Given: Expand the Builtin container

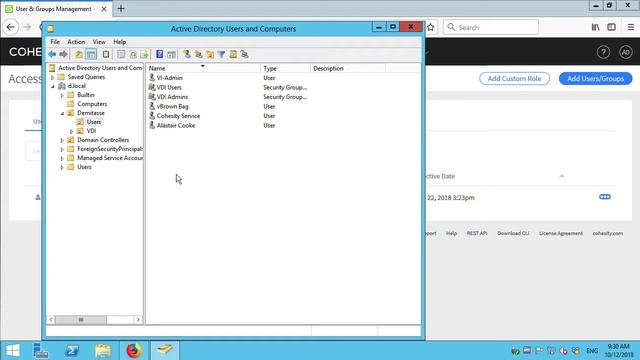Looking at the screenshot, I should click(x=62, y=95).
